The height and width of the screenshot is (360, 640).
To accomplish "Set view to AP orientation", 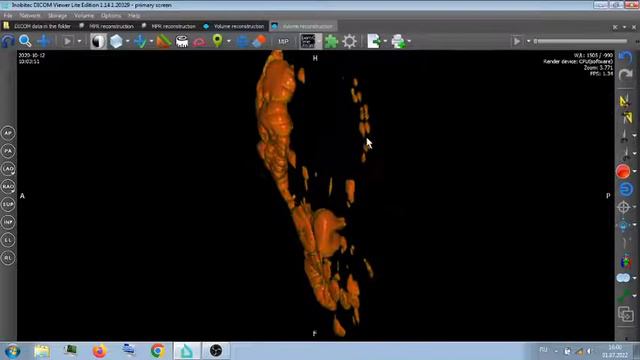I will [8, 133].
